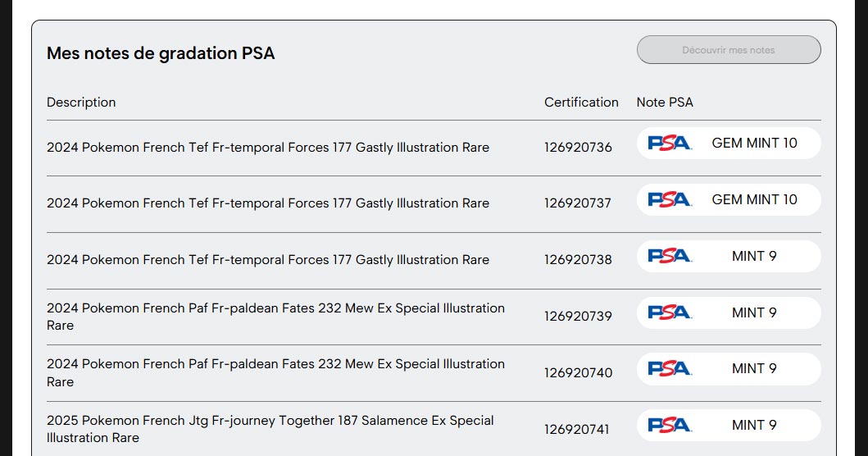
Task: Select the "Note PSA" column header
Action: (665, 103)
